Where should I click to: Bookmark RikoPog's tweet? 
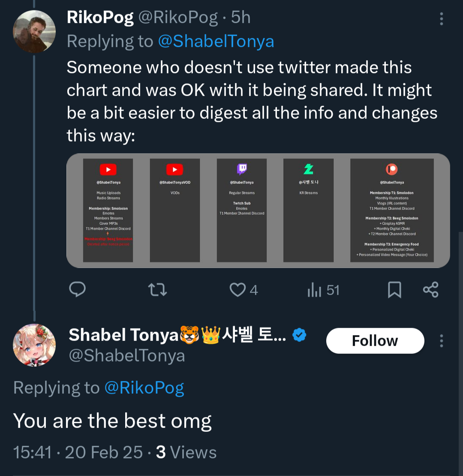(394, 290)
